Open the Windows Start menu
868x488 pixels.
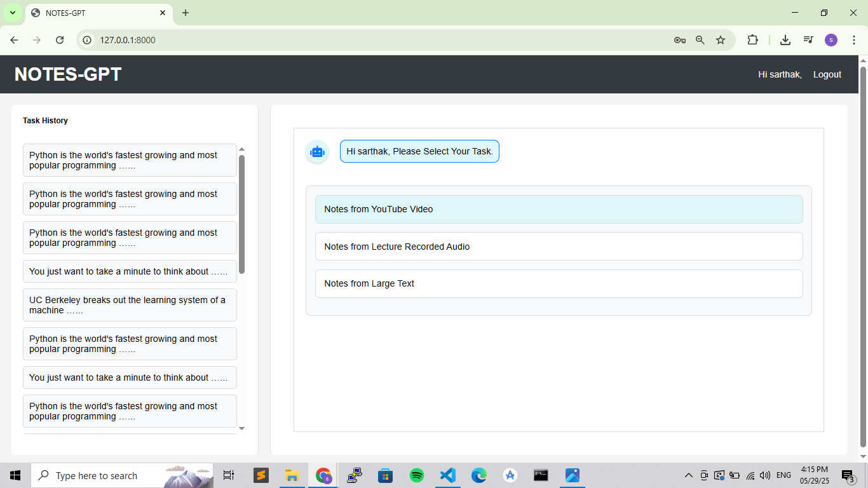click(x=15, y=475)
